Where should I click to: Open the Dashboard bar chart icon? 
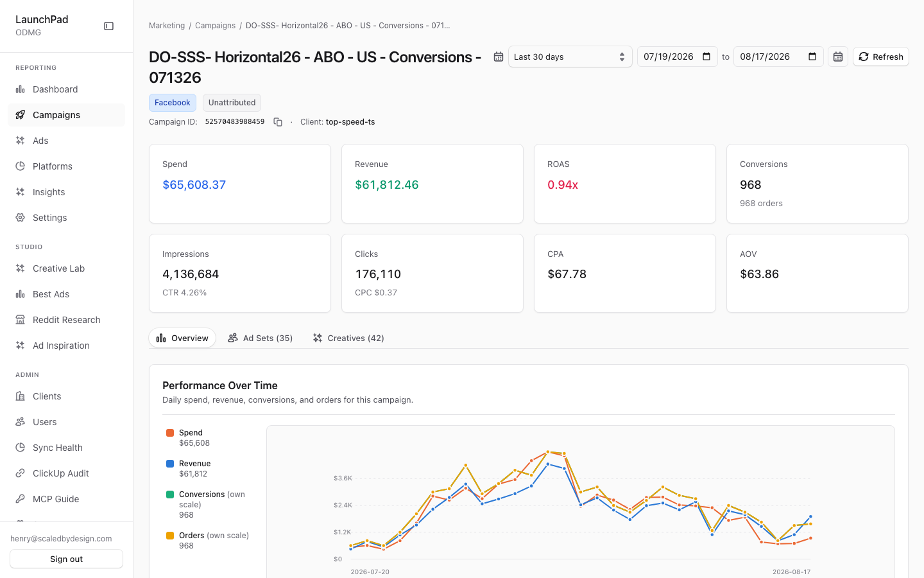21,89
